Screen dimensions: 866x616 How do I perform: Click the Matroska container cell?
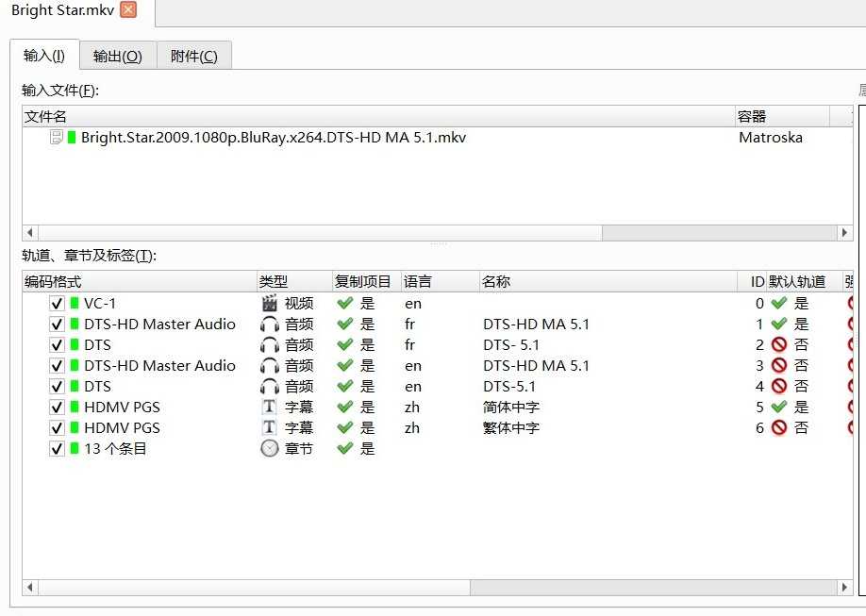771,138
